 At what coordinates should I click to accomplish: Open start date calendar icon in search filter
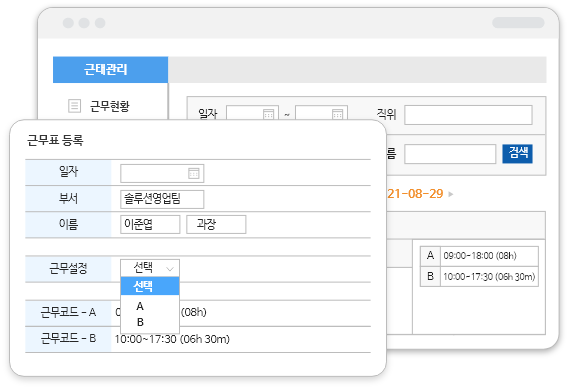click(269, 114)
